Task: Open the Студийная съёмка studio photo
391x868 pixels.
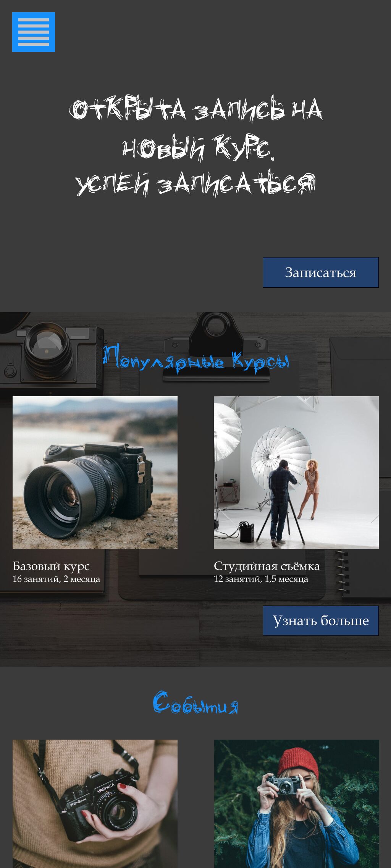Action: (296, 473)
